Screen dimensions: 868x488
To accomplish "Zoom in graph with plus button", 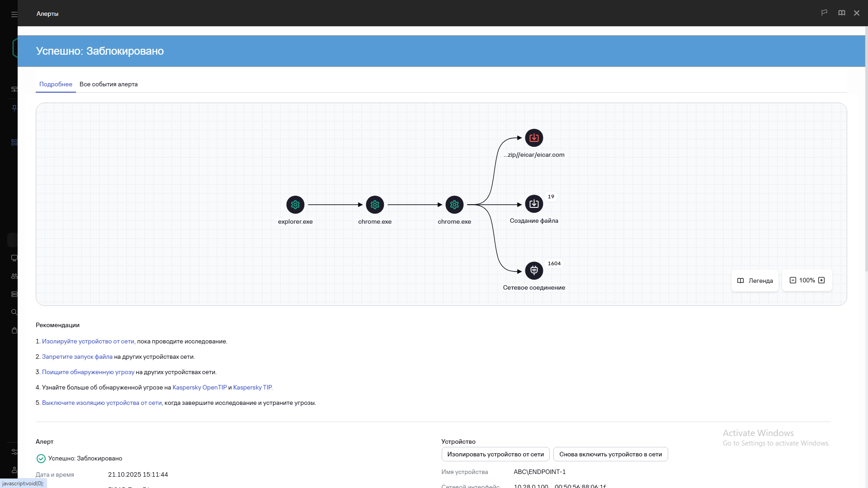I will coord(821,280).
